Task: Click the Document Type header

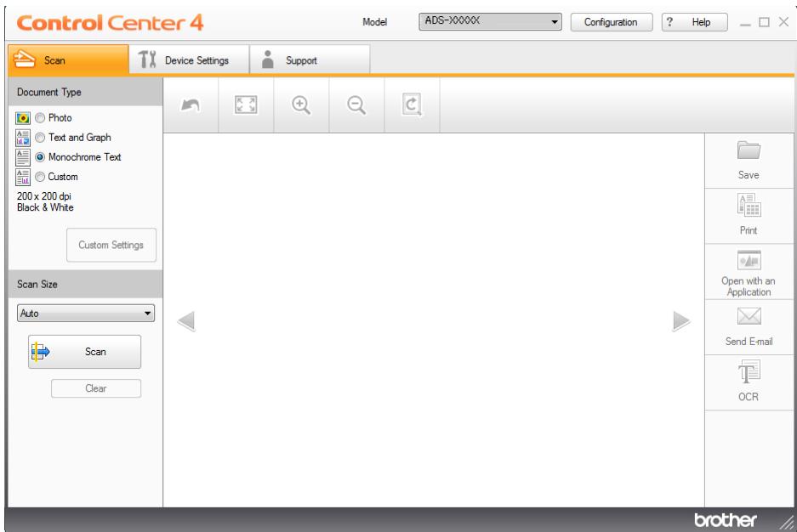Action: click(85, 93)
